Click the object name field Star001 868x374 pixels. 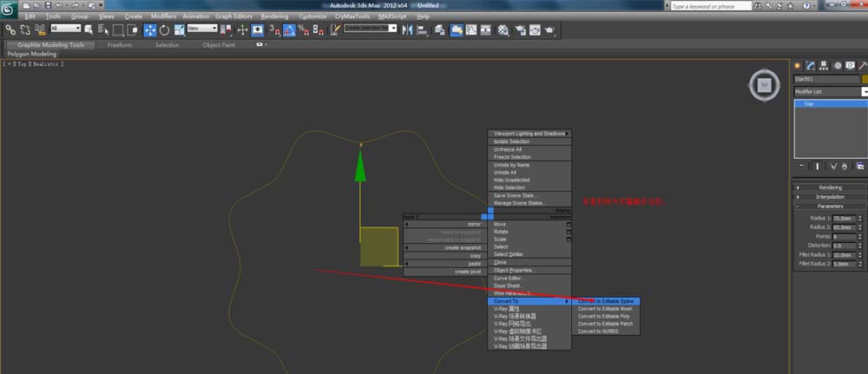click(826, 79)
